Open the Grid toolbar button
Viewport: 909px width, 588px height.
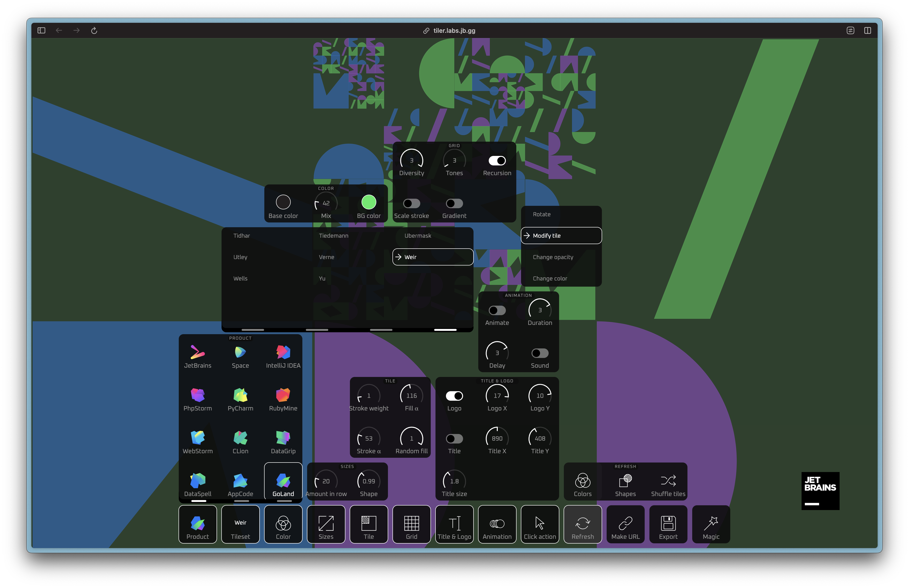click(x=411, y=524)
